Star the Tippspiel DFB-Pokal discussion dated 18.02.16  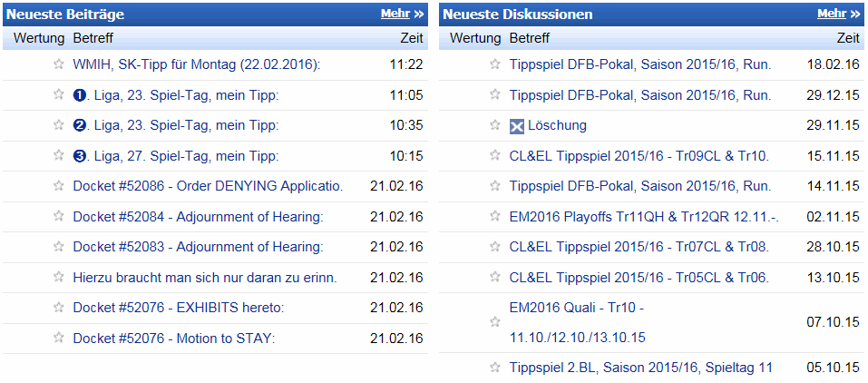(x=495, y=64)
